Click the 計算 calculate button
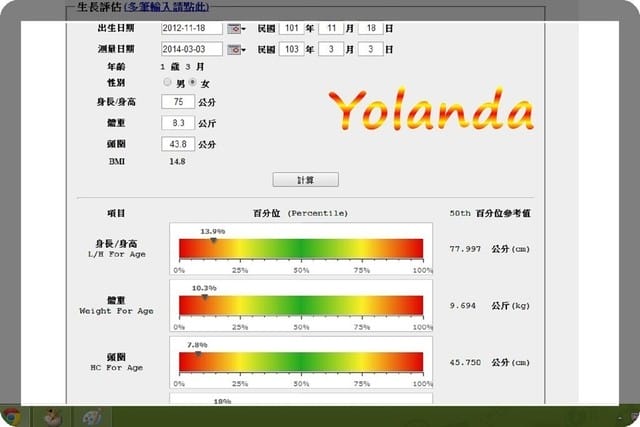The width and height of the screenshot is (640, 427). pos(305,180)
